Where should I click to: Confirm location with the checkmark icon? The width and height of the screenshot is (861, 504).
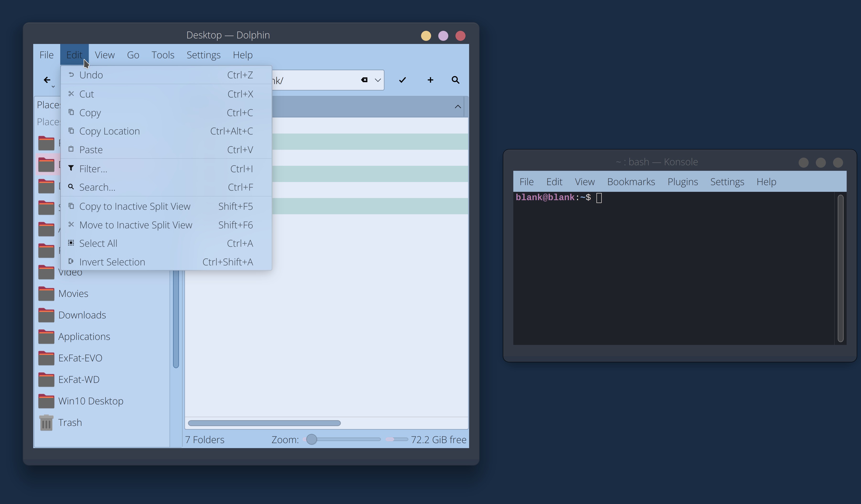402,80
